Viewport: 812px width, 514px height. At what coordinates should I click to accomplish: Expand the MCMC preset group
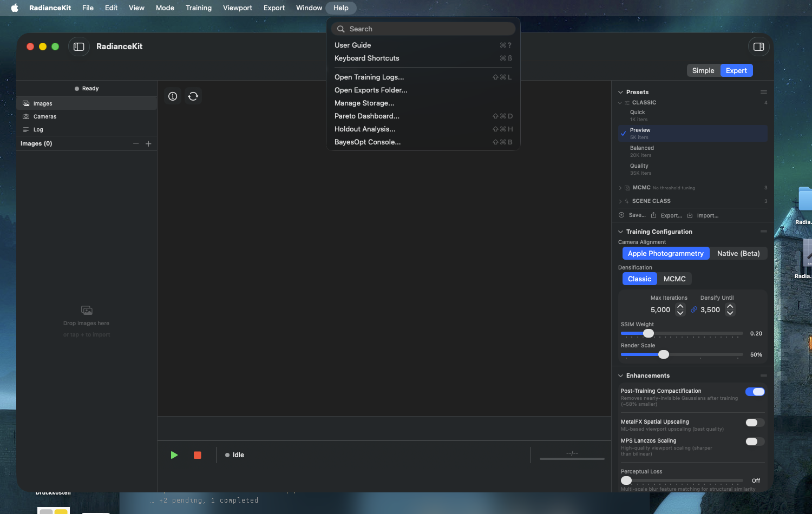click(620, 188)
